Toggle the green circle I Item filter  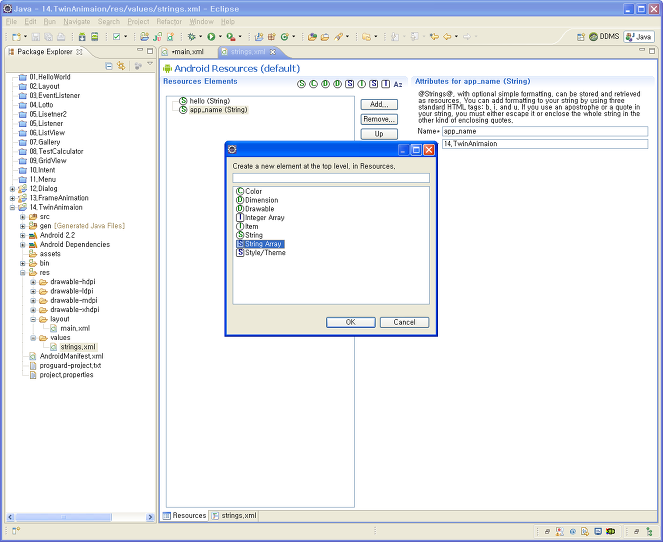tap(362, 84)
